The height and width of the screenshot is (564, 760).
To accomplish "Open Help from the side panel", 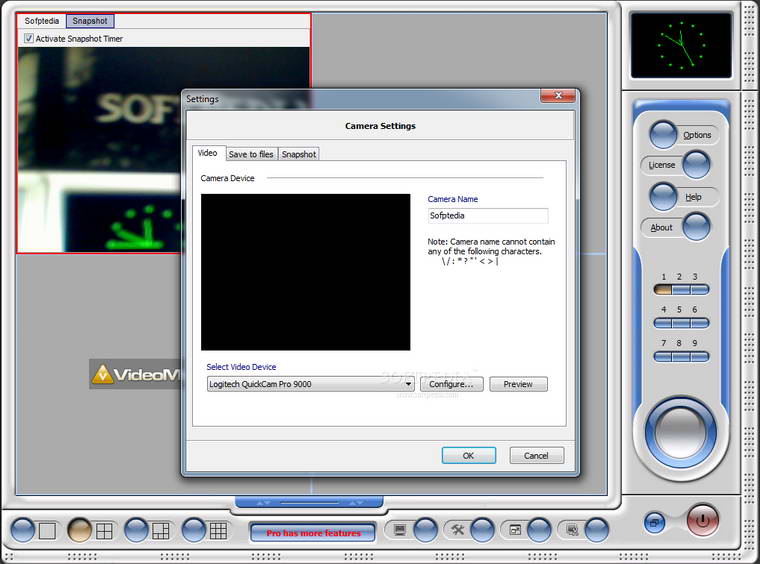I will tap(663, 197).
